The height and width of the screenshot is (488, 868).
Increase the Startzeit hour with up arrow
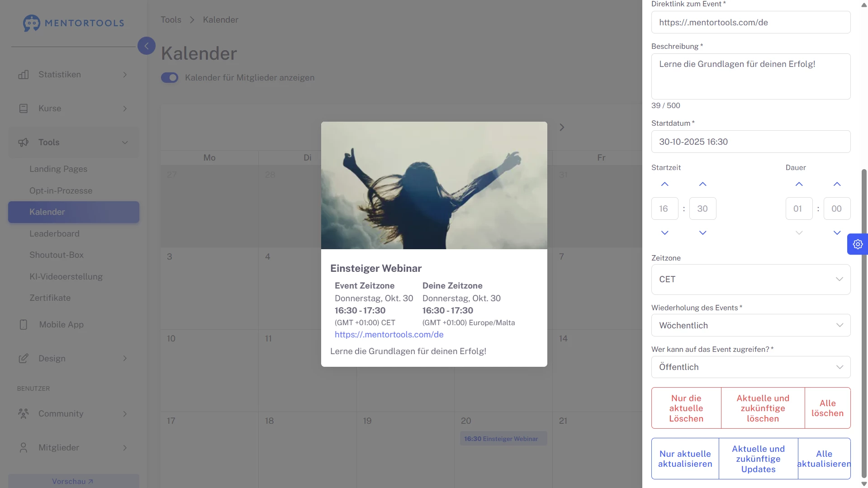[x=664, y=184]
